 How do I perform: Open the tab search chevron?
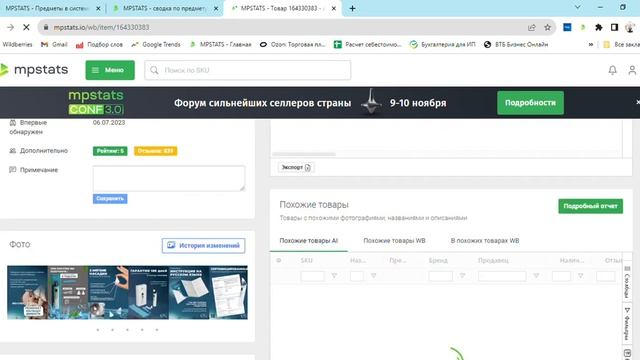coord(578,7)
